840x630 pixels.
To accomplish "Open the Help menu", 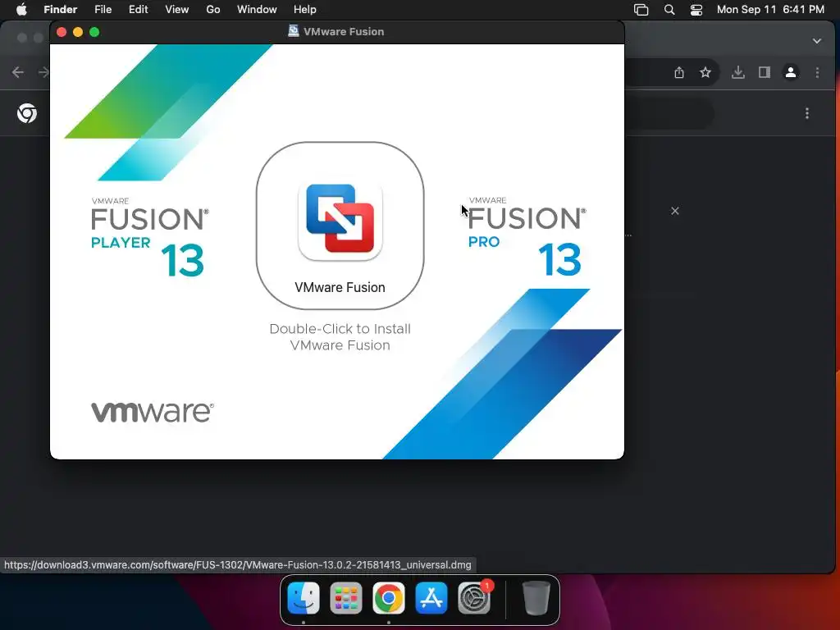I will 305,10.
